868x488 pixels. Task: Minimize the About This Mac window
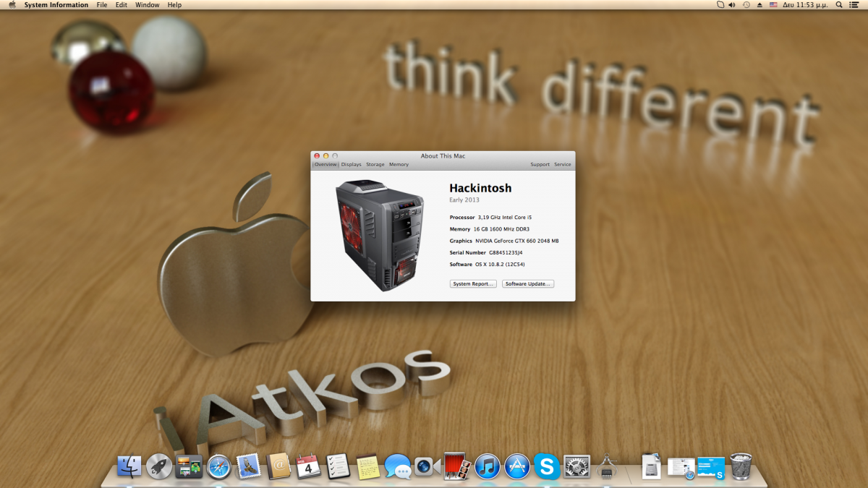click(x=325, y=156)
